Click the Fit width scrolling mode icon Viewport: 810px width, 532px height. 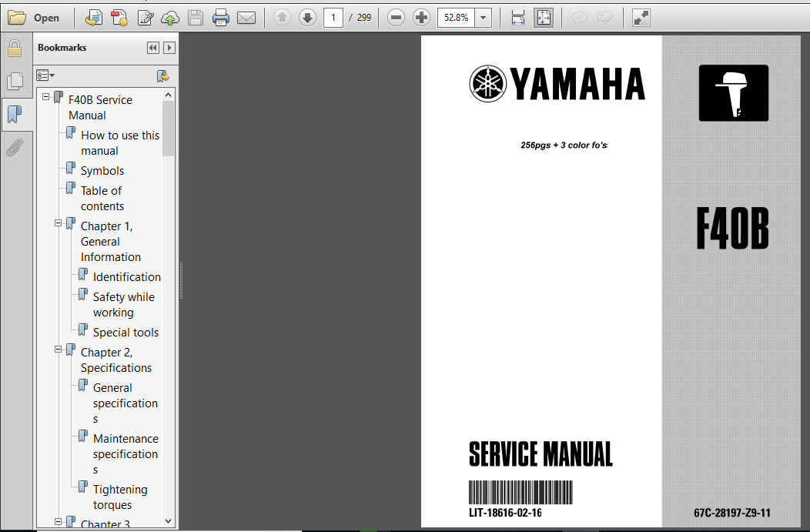tap(517, 18)
